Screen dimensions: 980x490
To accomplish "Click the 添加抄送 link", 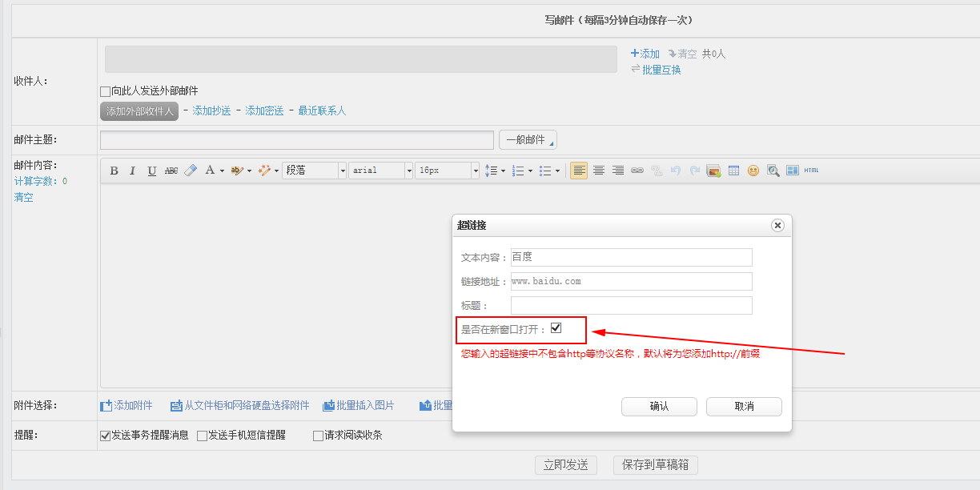I will (211, 111).
